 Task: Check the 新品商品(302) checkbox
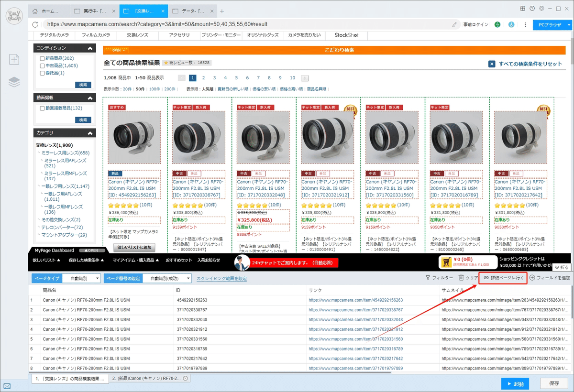coord(42,58)
